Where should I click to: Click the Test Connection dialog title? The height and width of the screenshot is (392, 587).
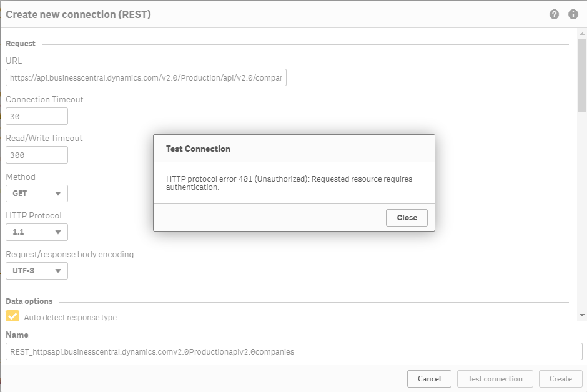click(198, 149)
